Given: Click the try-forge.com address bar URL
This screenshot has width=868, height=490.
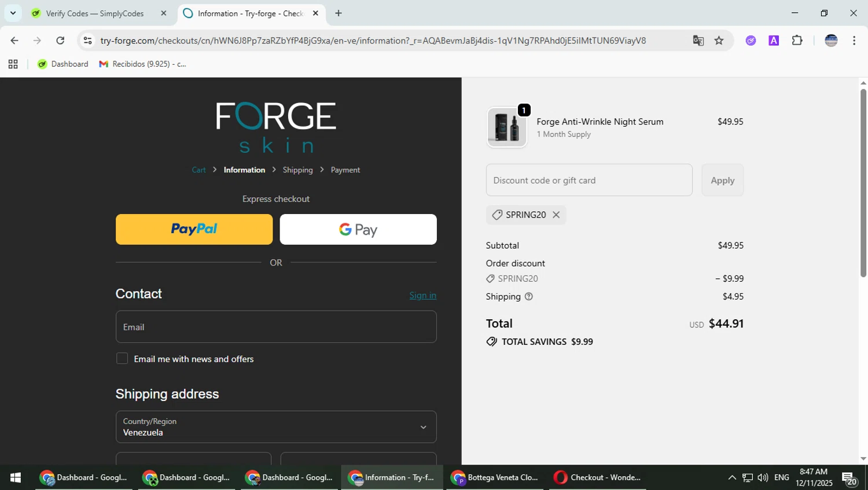Looking at the screenshot, I should tap(373, 40).
